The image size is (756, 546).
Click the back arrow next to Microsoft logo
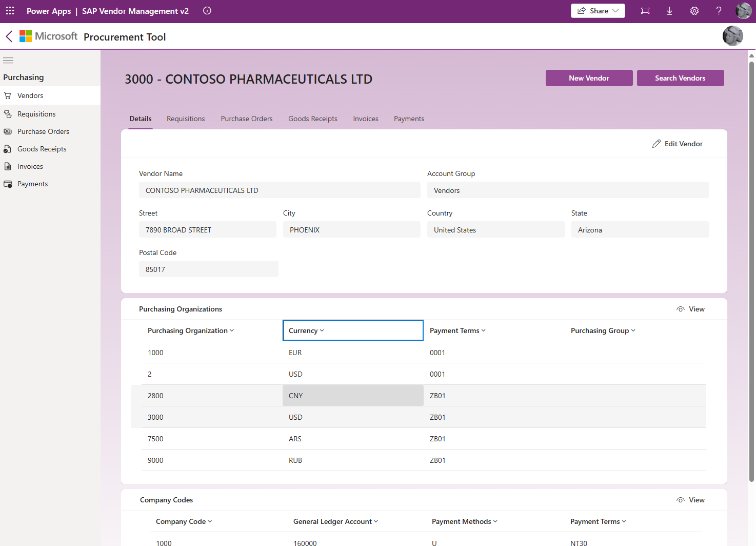[8, 36]
